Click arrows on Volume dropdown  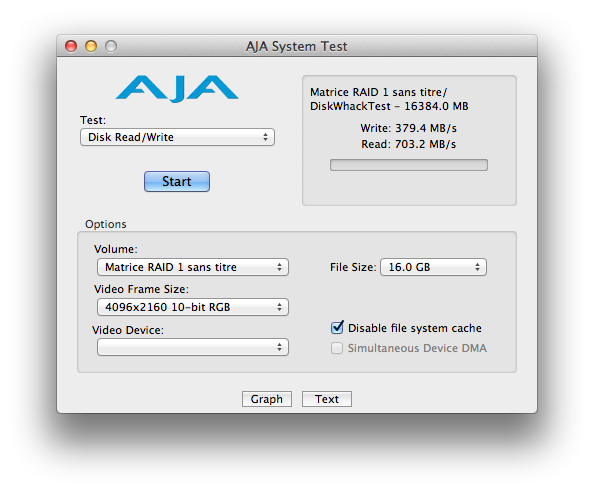point(279,267)
